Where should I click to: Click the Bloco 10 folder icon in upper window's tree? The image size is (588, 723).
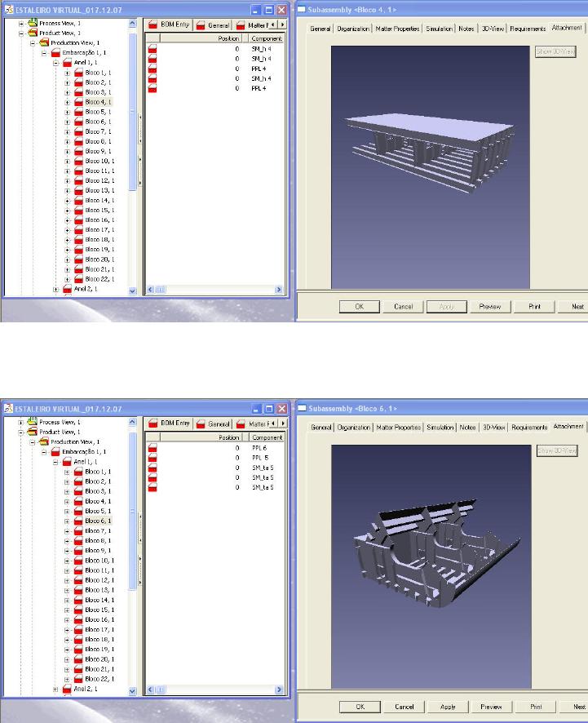coord(79,161)
